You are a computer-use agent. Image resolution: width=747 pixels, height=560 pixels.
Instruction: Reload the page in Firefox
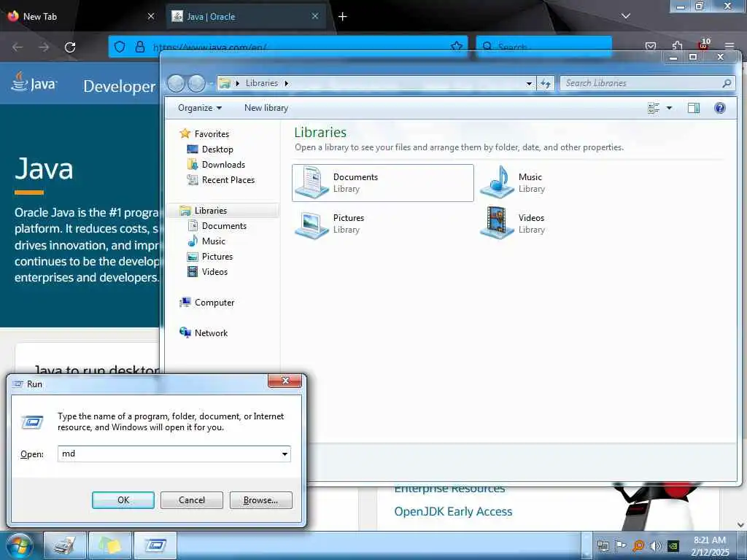pyautogui.click(x=70, y=47)
